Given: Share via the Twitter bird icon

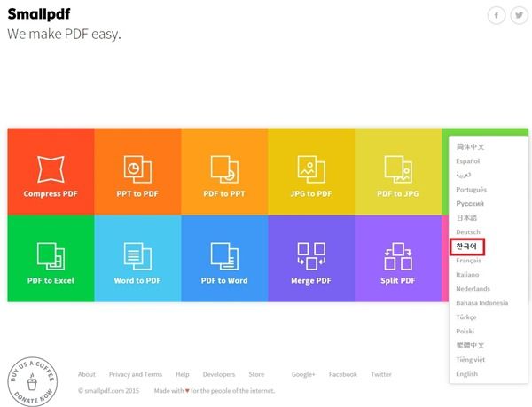Looking at the screenshot, I should click(519, 15).
